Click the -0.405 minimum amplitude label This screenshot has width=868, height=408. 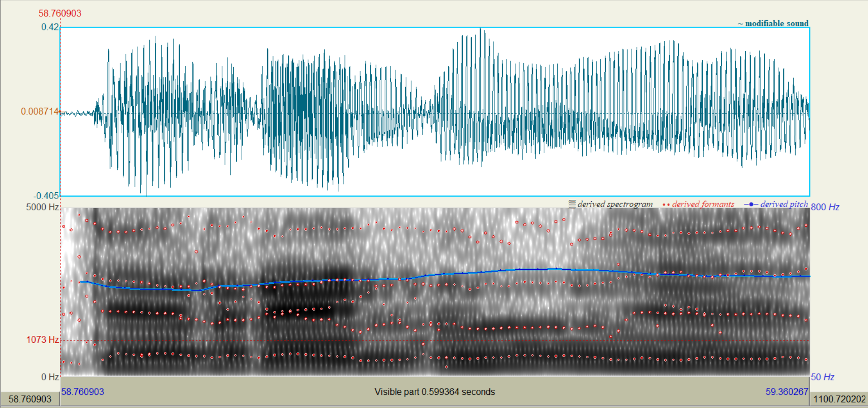point(46,196)
